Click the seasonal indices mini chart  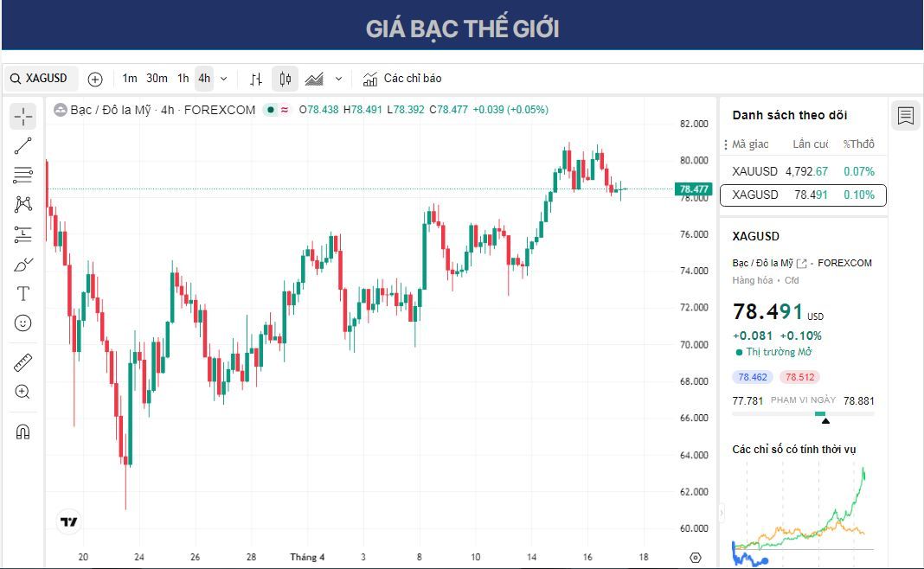pos(803,513)
